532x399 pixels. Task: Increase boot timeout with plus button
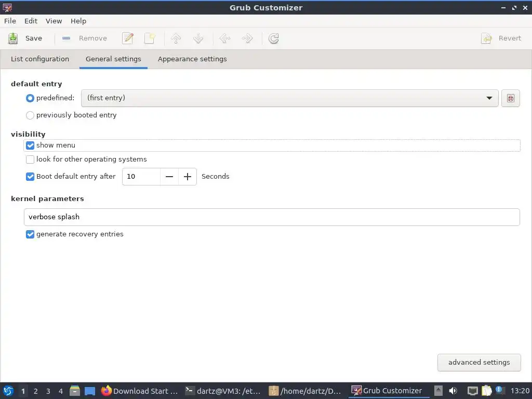188,177
